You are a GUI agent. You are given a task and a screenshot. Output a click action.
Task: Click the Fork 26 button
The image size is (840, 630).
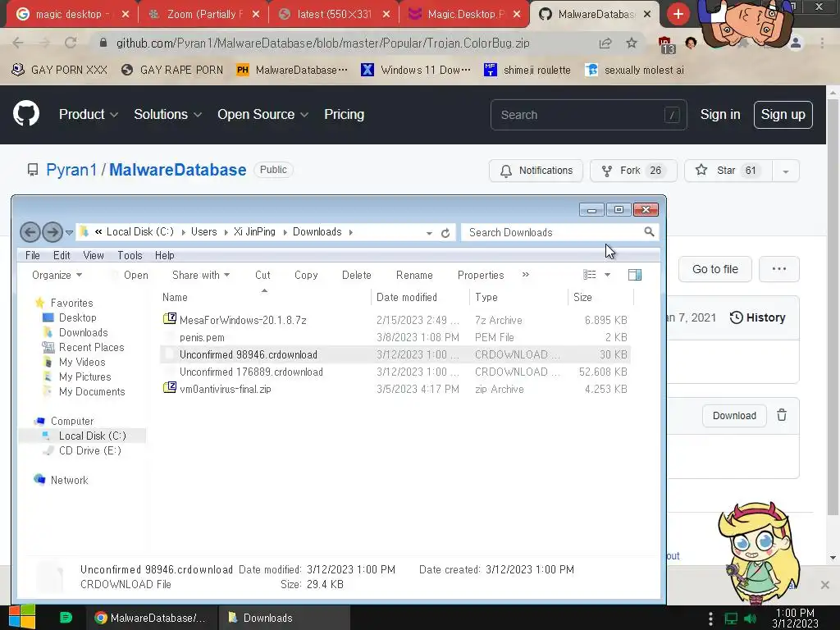tap(633, 171)
